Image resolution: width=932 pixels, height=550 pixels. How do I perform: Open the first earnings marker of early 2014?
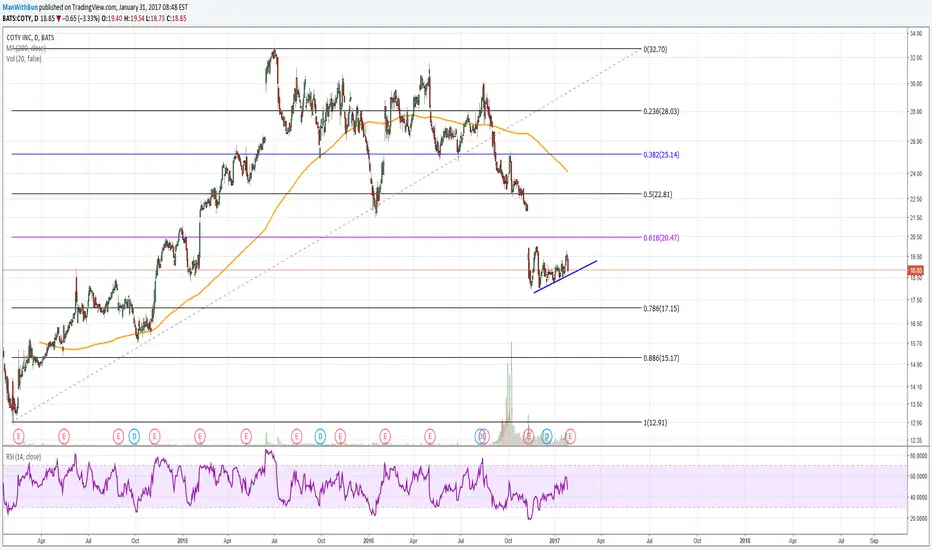point(18,437)
